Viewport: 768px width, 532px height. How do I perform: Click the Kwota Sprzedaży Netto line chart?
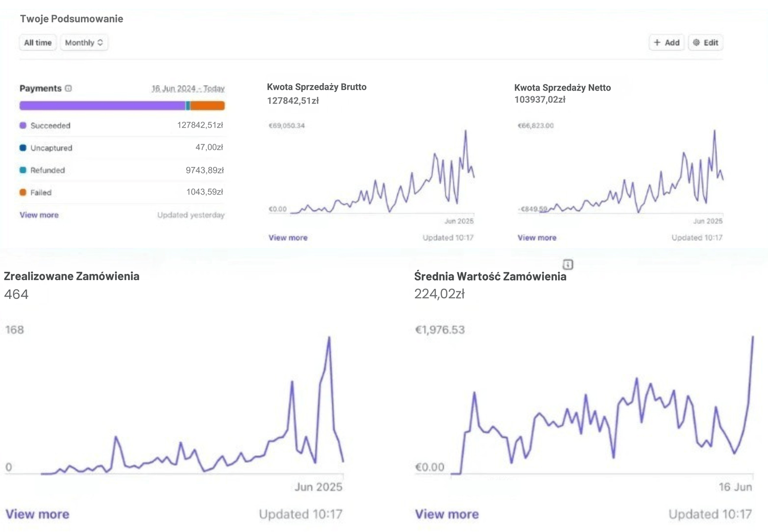tap(631, 172)
